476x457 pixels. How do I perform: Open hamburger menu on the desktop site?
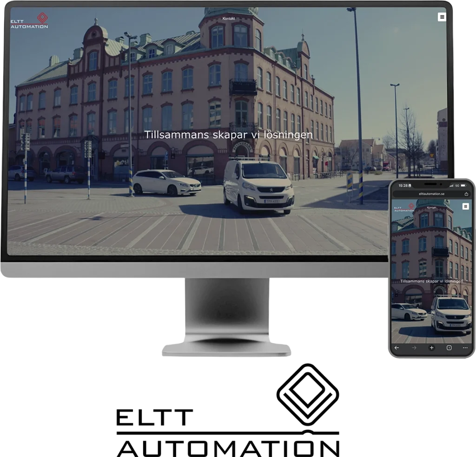pyautogui.click(x=442, y=17)
